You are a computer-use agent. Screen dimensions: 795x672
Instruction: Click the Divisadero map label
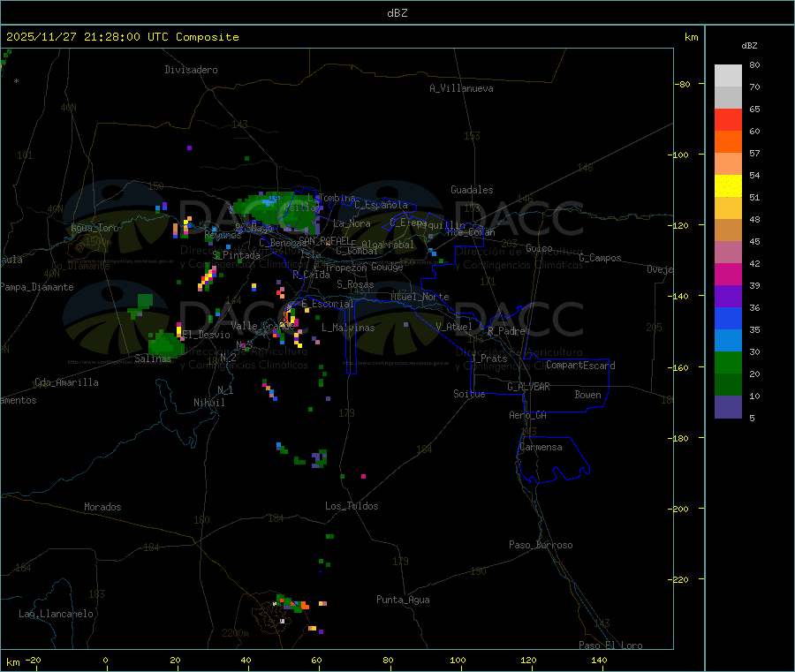coord(191,70)
